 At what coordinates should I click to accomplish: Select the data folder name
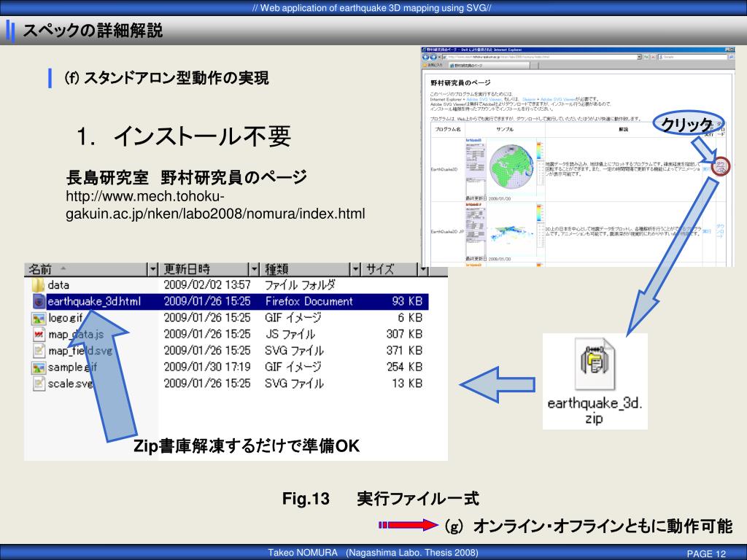[x=58, y=285]
